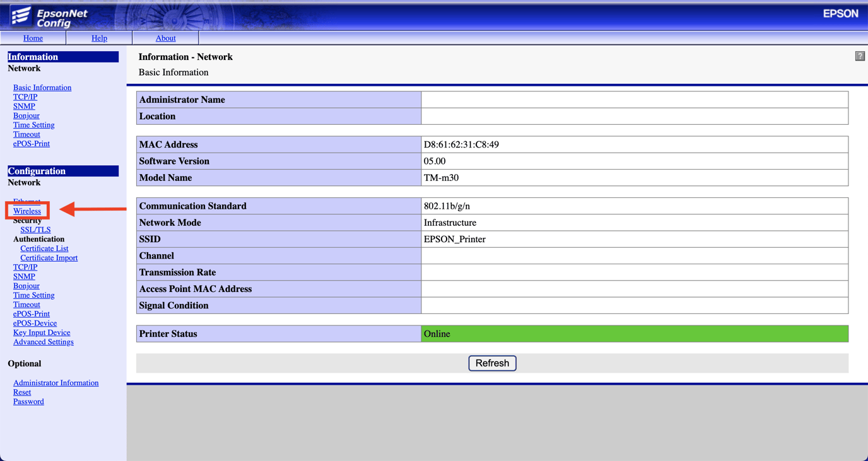Screen dimensions: 868x461
Task: View SSL/TLS security settings
Action: (35, 229)
